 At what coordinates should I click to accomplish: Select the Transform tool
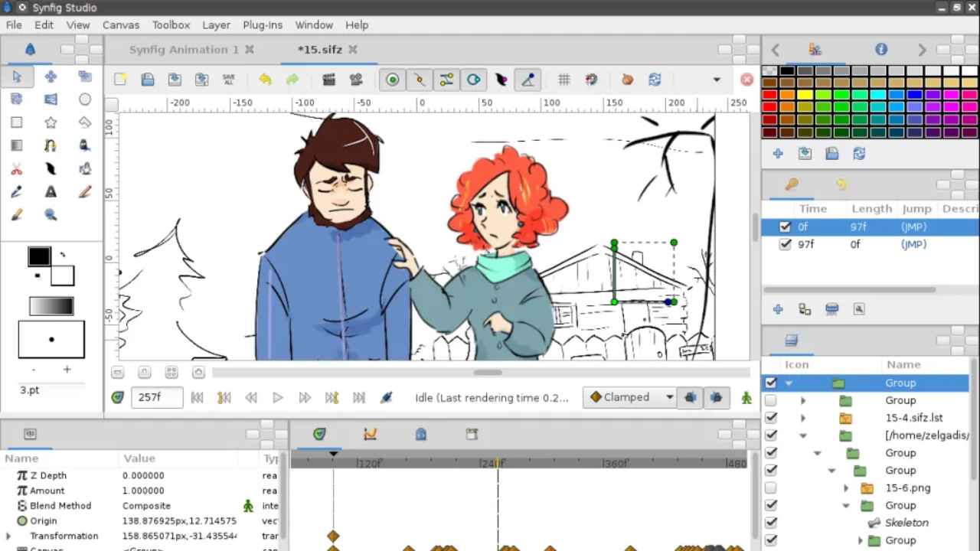pyautogui.click(x=17, y=77)
